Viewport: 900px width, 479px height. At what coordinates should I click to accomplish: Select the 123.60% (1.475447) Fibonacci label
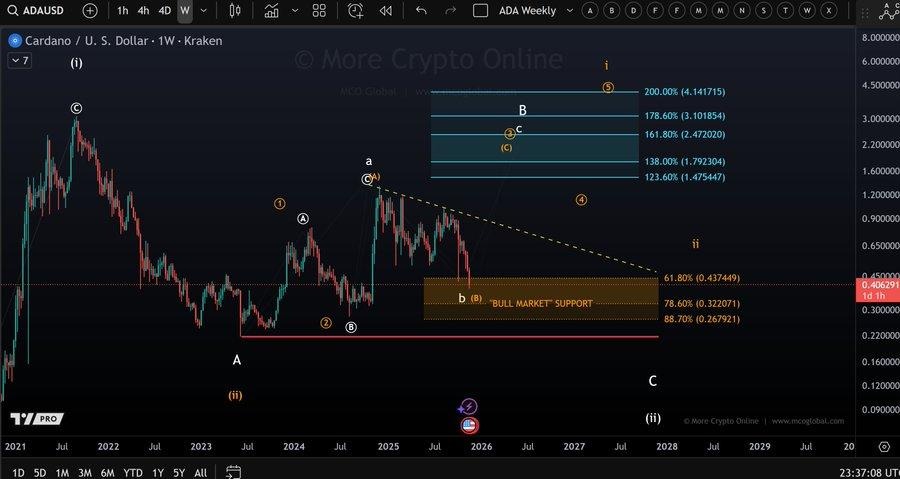coord(684,177)
